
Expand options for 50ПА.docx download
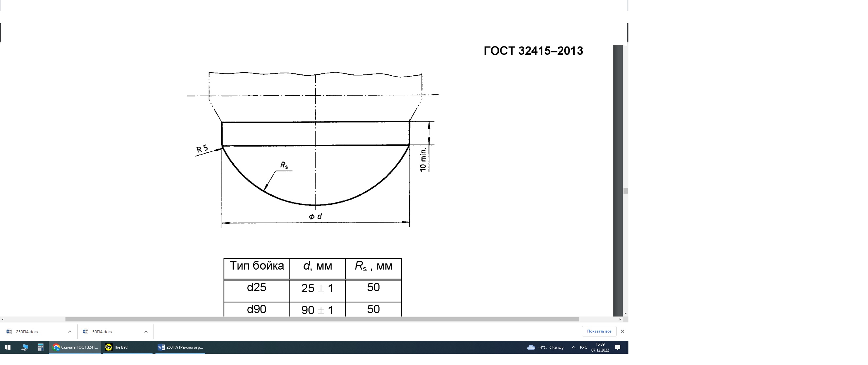(x=146, y=332)
